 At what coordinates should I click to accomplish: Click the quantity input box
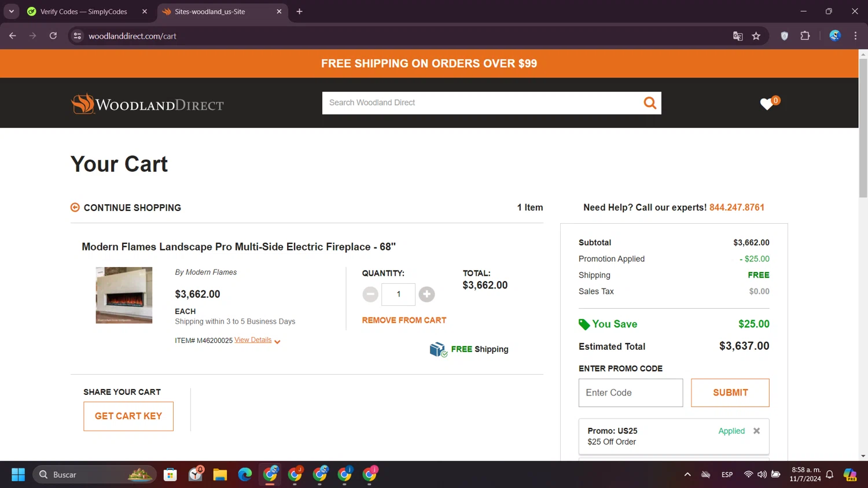point(398,294)
